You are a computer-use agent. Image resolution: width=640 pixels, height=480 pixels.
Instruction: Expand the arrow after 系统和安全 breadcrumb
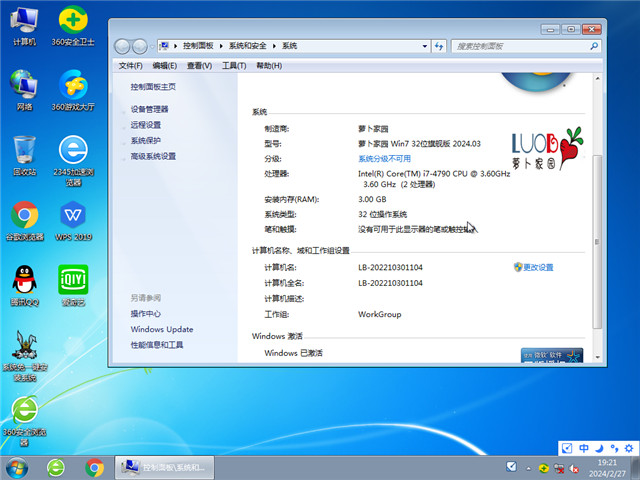pyautogui.click(x=274, y=46)
